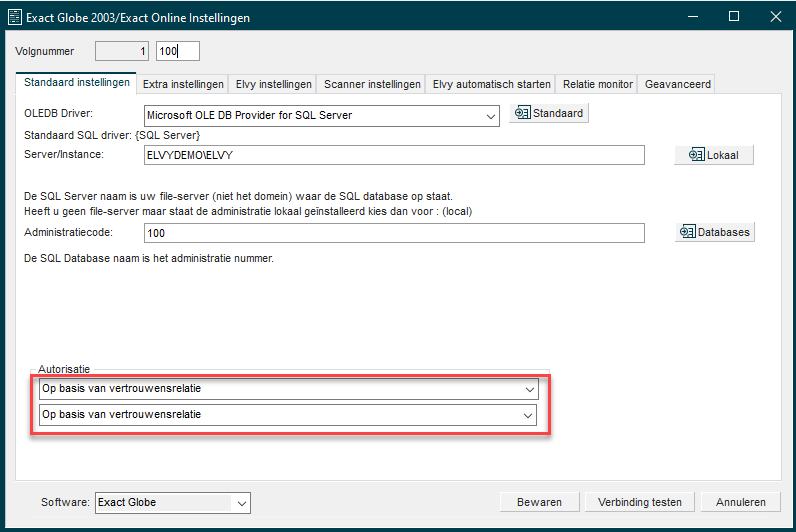Click the 'Standaard SQL driver: {SQL Server}' text
The height and width of the screenshot is (532, 796).
coord(112,136)
